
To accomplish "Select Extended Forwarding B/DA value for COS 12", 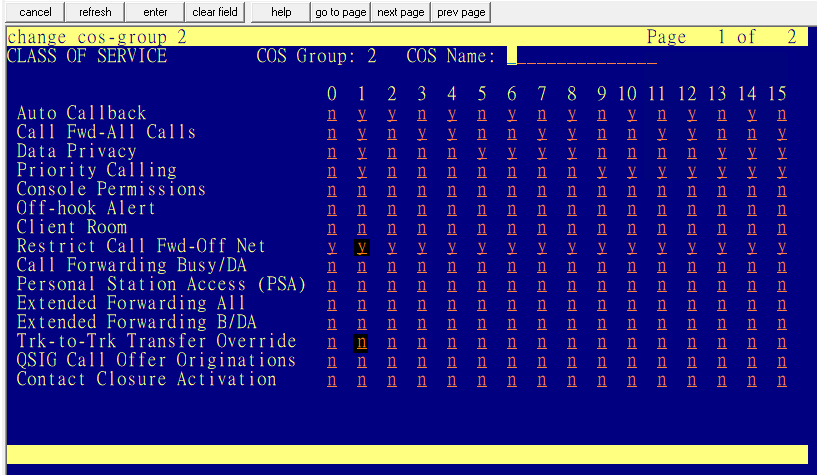I will pos(691,323).
